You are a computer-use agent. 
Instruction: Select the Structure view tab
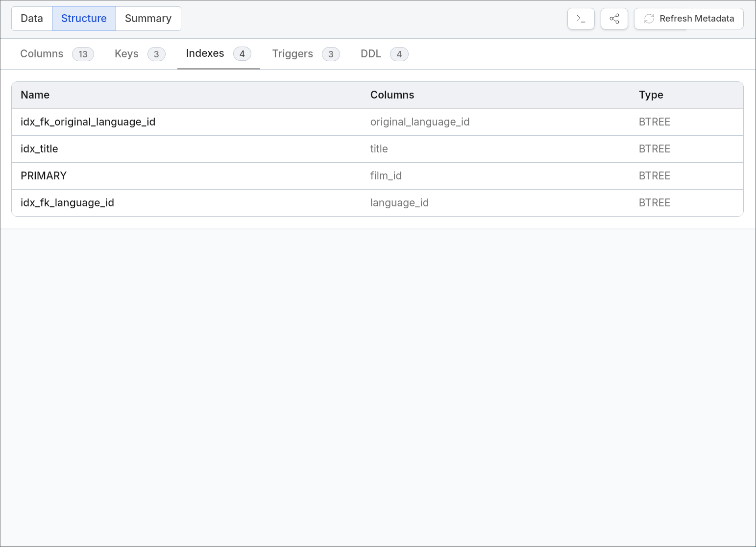point(84,19)
